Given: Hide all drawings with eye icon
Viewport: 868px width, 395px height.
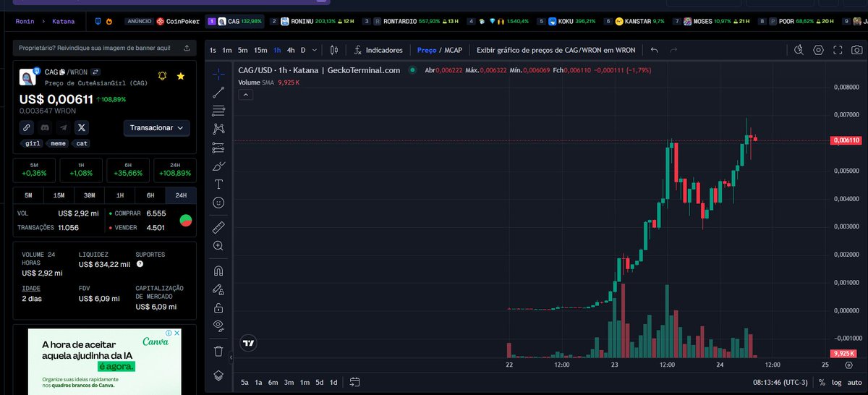Looking at the screenshot, I should 219,326.
